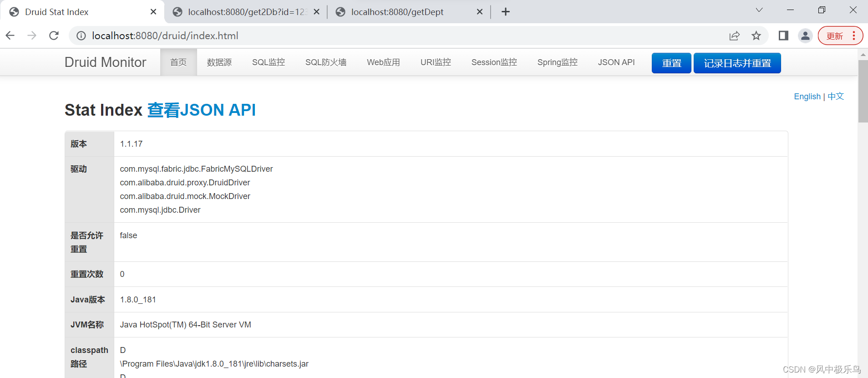868x378 pixels.
Task: Open the Web应用 page
Action: pos(383,62)
